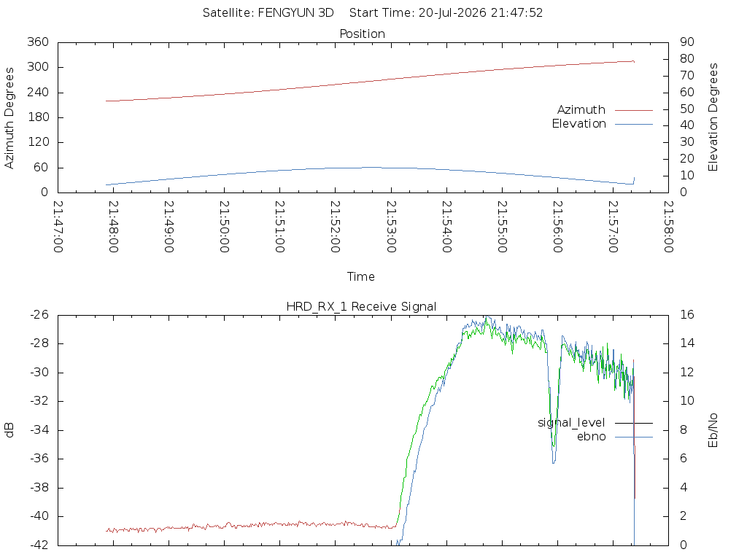Click the 21:54:00 time tick label
Screen dimensions: 747x560
pyautogui.click(x=446, y=227)
